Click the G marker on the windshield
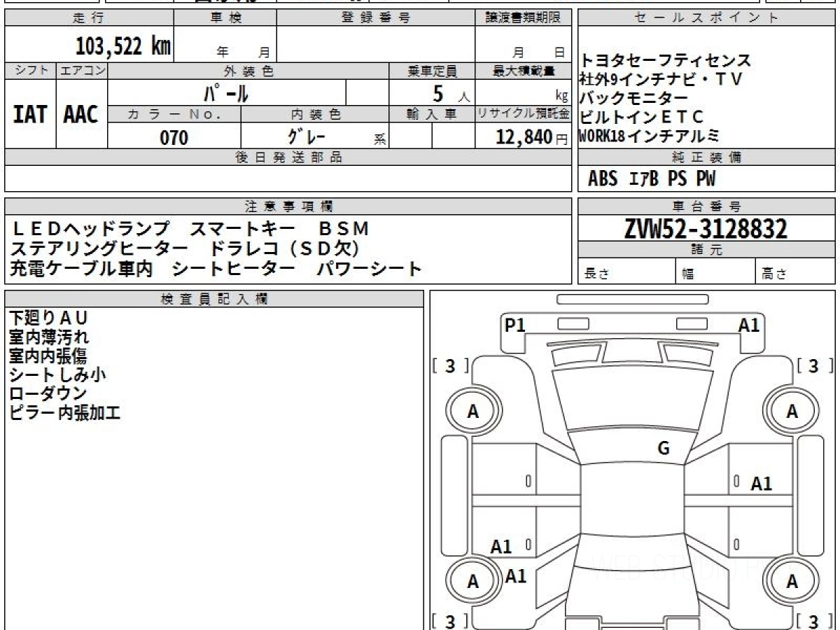 [664, 449]
